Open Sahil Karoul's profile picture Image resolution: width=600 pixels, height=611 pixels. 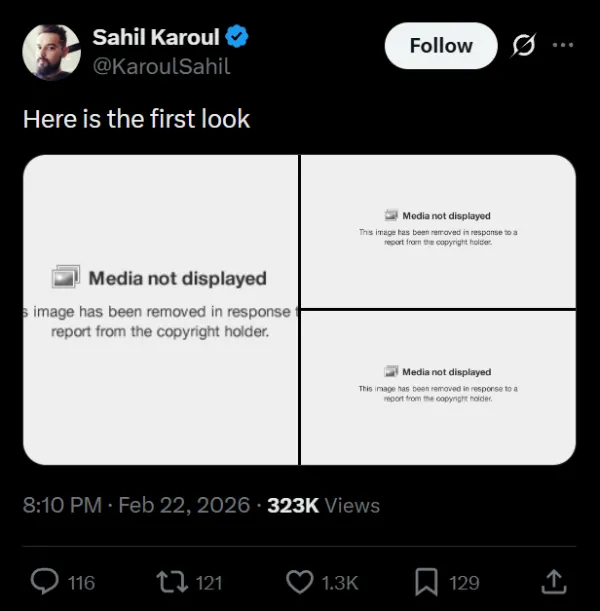click(51, 52)
